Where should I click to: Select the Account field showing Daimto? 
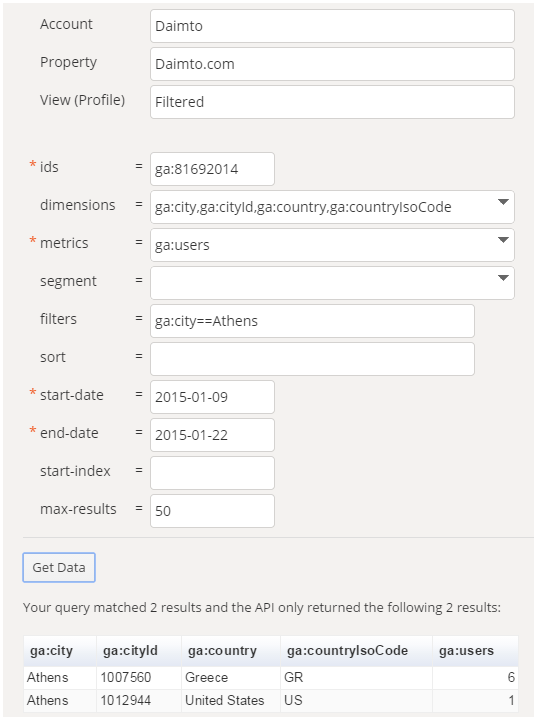332,26
